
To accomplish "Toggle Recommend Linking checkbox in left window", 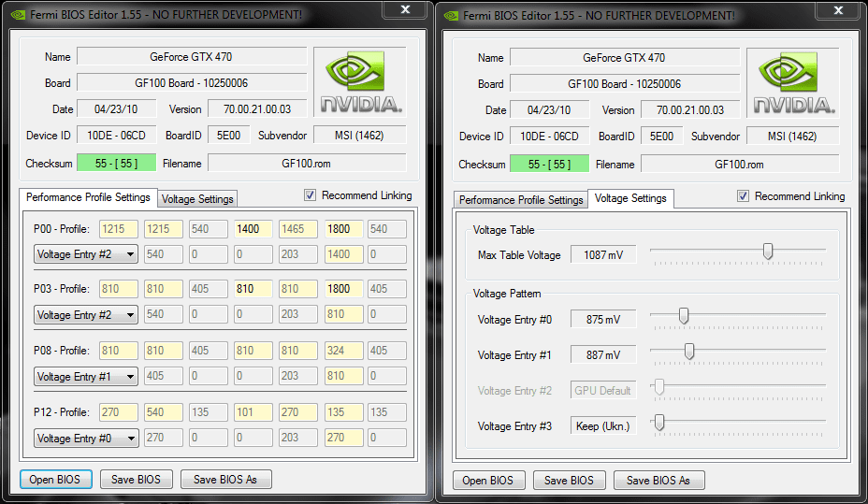I will tap(310, 195).
